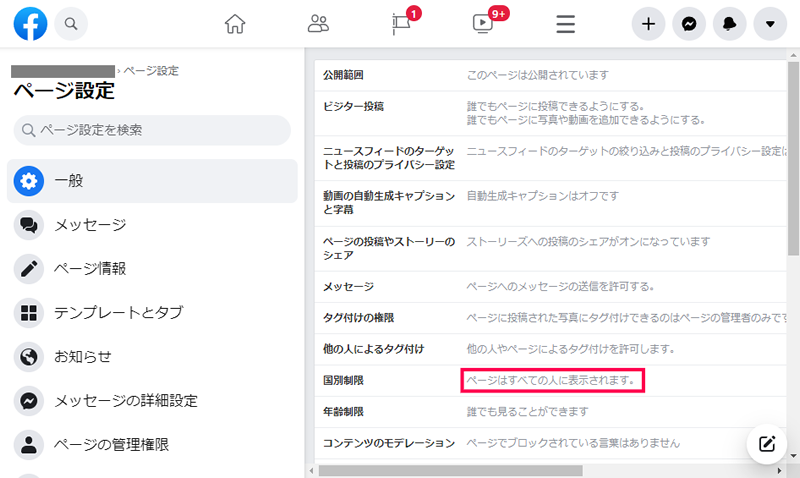
Task: Click the ページ設定 breadcrumb link
Action: (x=151, y=71)
